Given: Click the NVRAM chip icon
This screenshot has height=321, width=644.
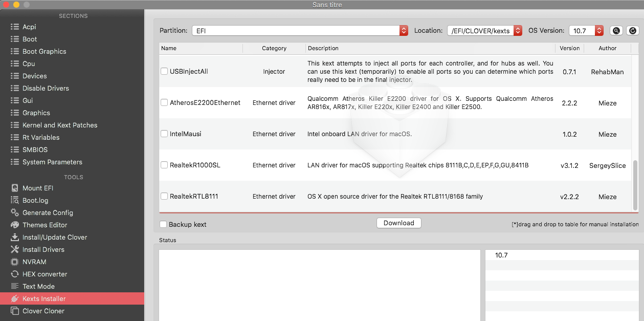Looking at the screenshot, I should tap(15, 262).
